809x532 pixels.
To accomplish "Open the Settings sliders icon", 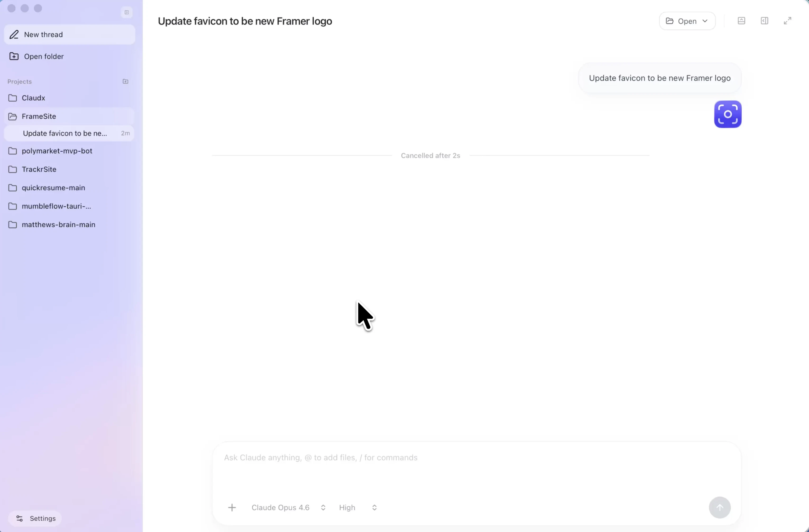I will tap(20, 519).
